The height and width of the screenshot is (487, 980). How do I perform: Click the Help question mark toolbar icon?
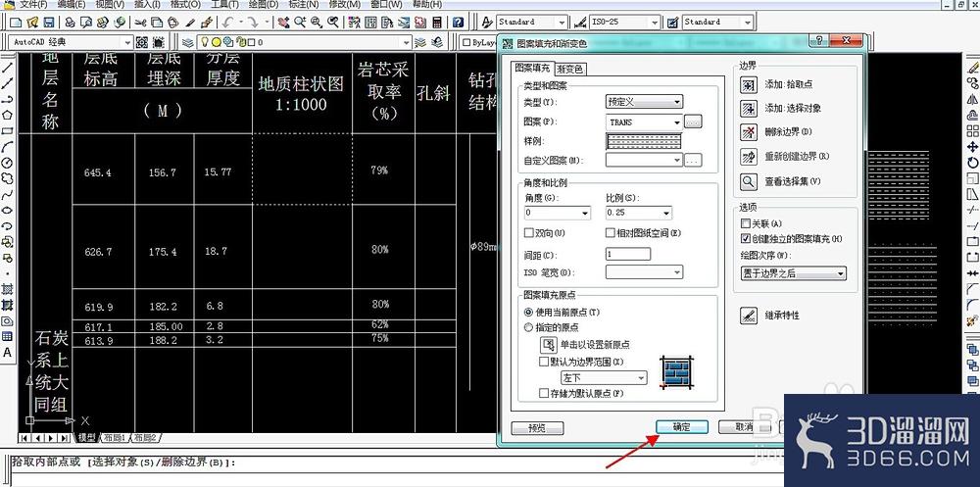pos(458,23)
